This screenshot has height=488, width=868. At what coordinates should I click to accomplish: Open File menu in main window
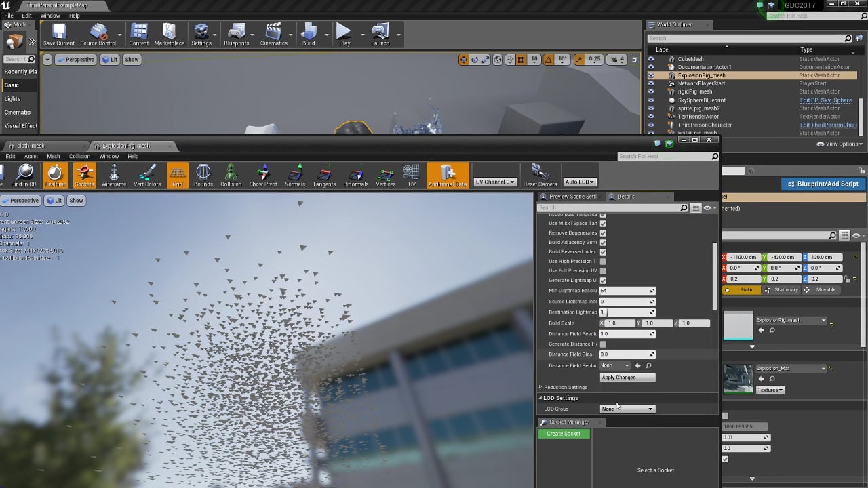(x=9, y=15)
